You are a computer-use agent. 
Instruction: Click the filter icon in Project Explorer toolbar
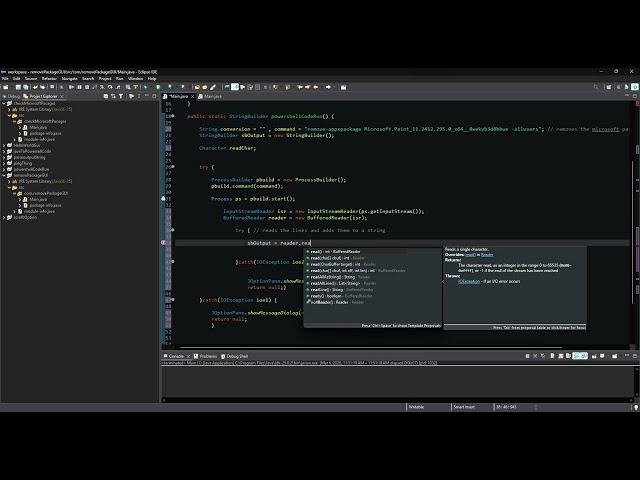(121, 96)
